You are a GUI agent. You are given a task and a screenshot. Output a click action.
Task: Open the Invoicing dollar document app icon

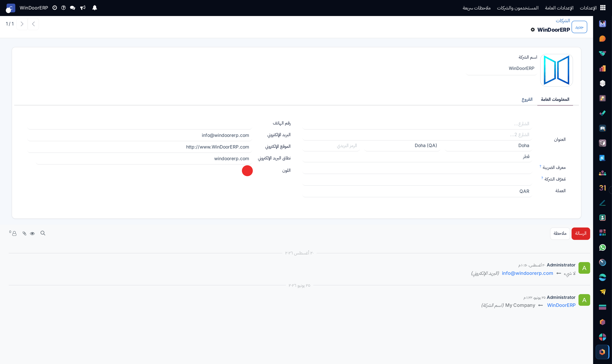pos(602,158)
